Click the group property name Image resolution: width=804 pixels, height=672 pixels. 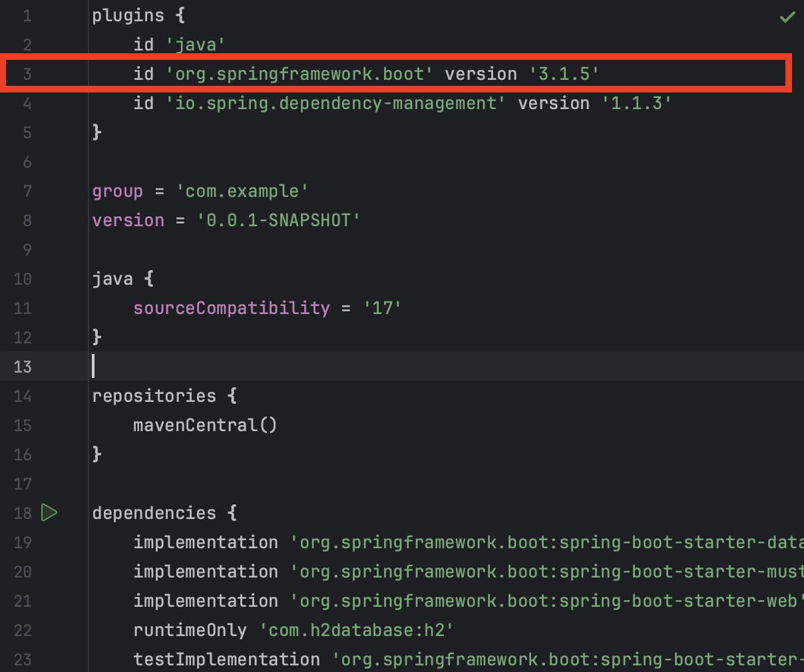117,191
